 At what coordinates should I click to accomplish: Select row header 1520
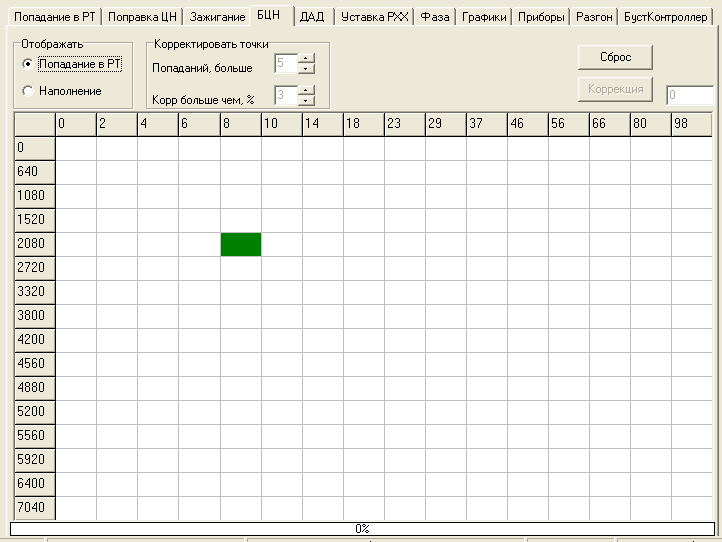pyautogui.click(x=35, y=220)
